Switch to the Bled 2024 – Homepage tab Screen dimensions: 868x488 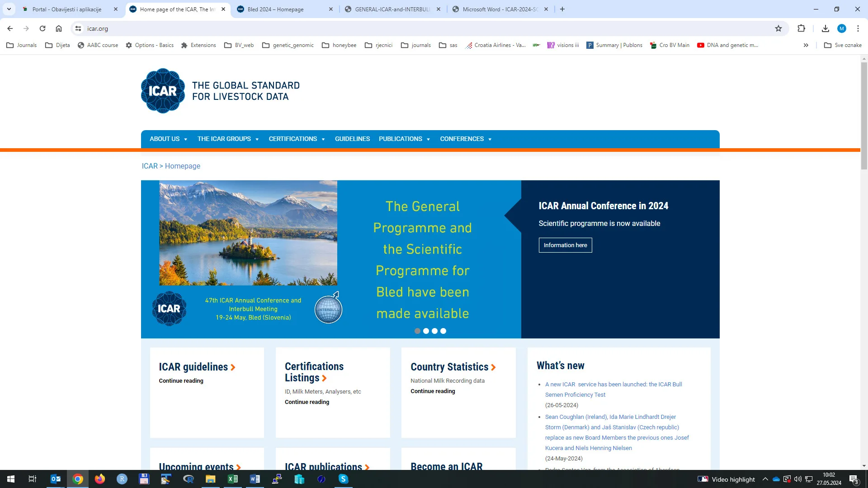[275, 9]
